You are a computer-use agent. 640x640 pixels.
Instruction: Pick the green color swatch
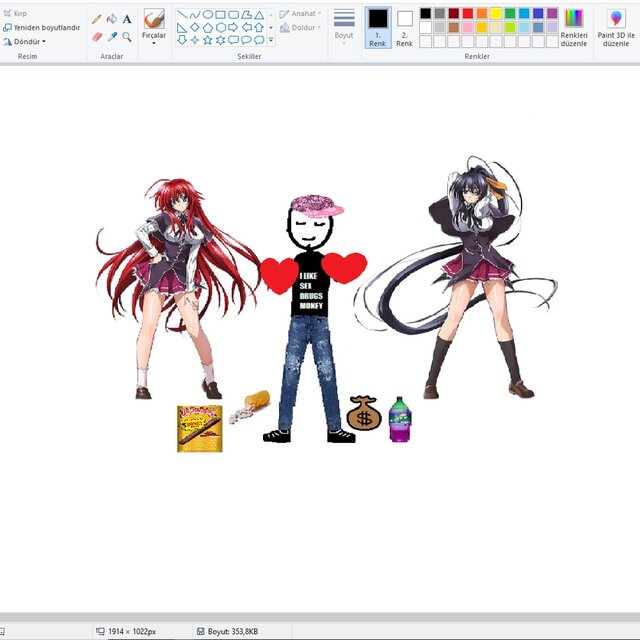pyautogui.click(x=510, y=13)
